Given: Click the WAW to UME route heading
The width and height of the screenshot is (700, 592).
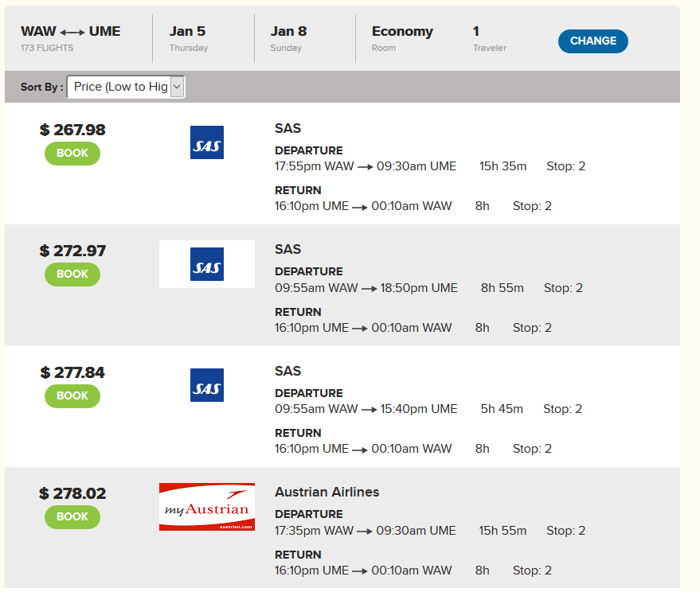Looking at the screenshot, I should [71, 31].
